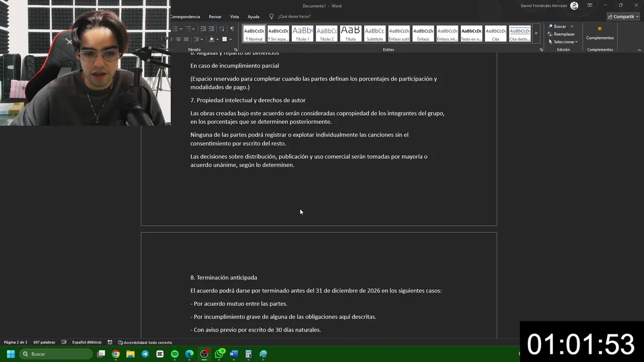Collapse the ribbon
Viewport: 644px width, 362px height.
(x=639, y=50)
